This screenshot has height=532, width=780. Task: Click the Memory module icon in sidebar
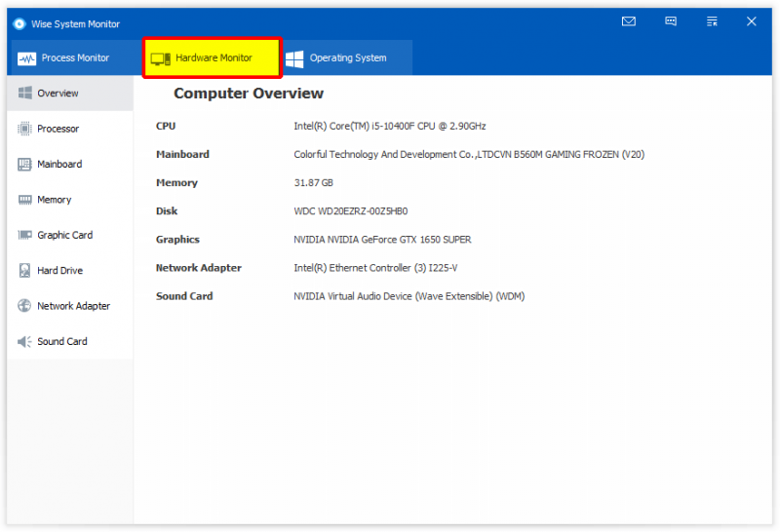[x=25, y=200]
